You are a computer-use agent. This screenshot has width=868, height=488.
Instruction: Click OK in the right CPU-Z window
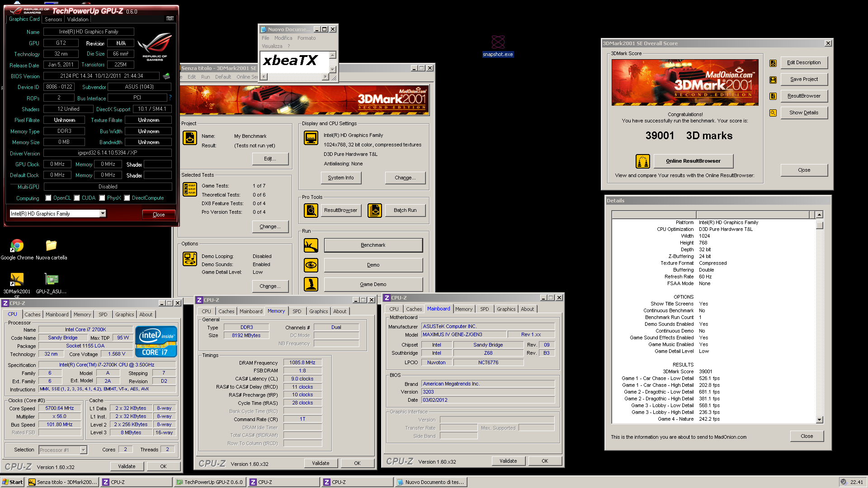point(545,461)
